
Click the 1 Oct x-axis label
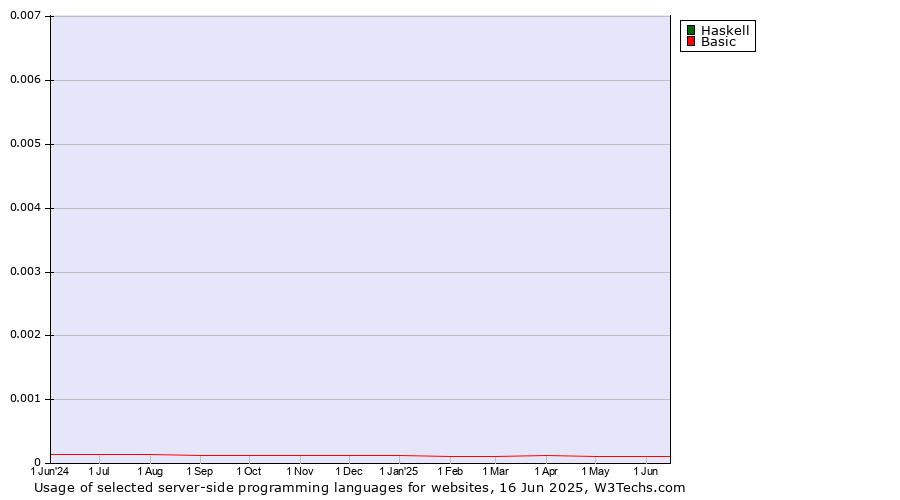[249, 471]
